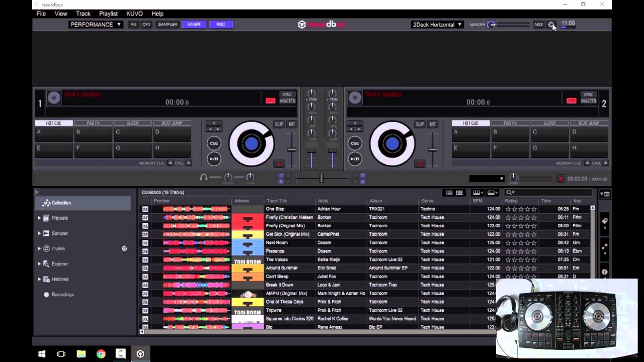Open the preferences gear icon
The height and width of the screenshot is (362, 644).
551,24
